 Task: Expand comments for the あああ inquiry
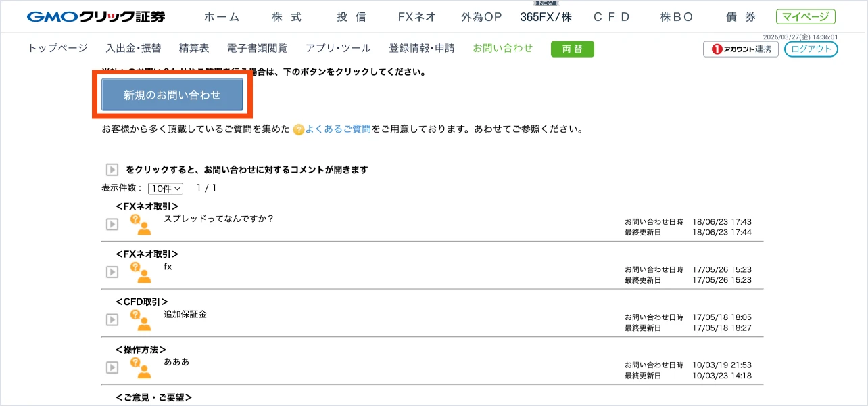(112, 368)
